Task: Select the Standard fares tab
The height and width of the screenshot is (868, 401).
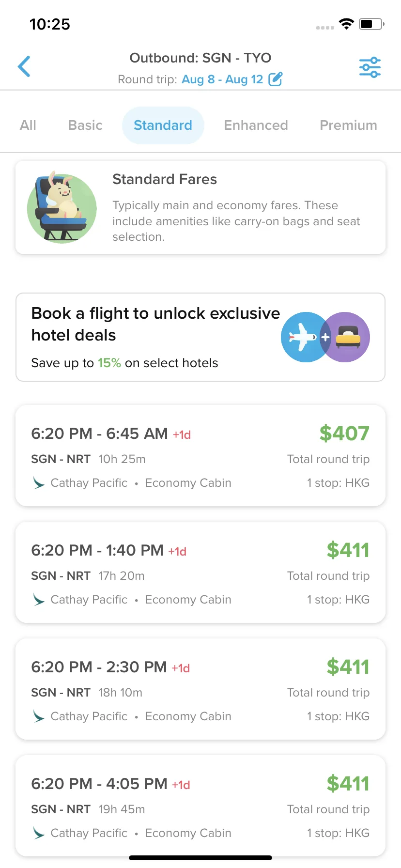Action: pyautogui.click(x=163, y=125)
